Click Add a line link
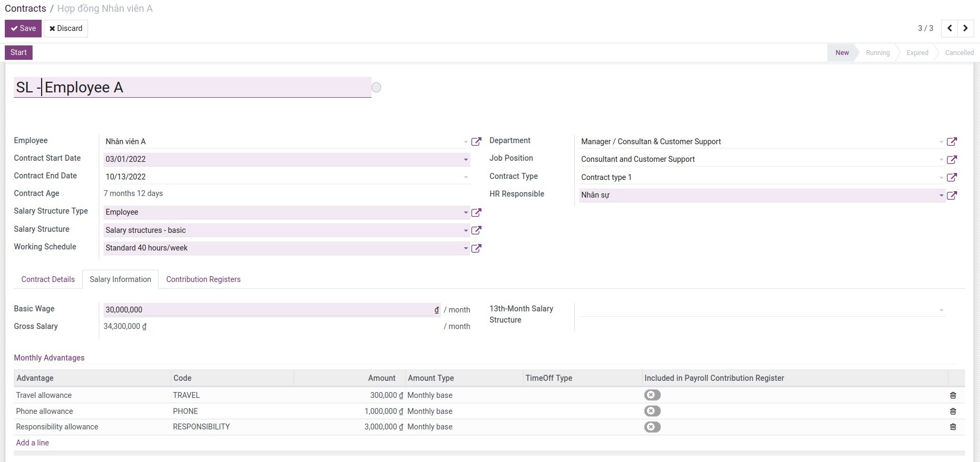 pos(33,443)
